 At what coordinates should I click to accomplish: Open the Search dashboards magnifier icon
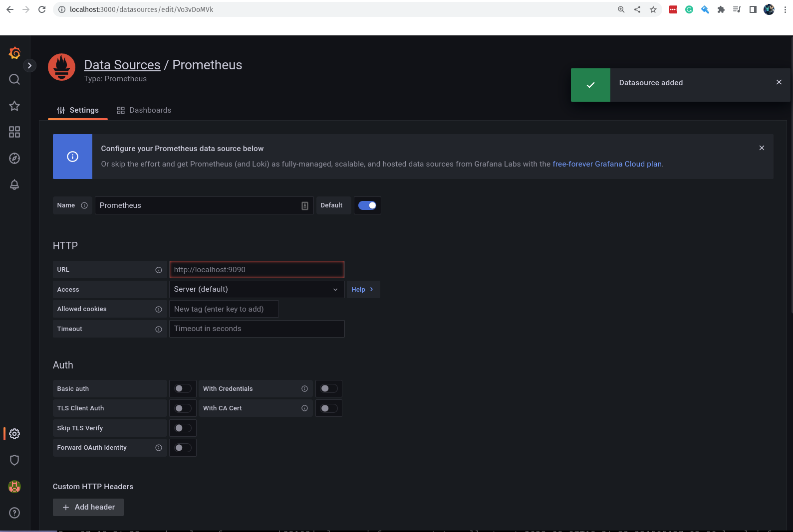click(14, 79)
